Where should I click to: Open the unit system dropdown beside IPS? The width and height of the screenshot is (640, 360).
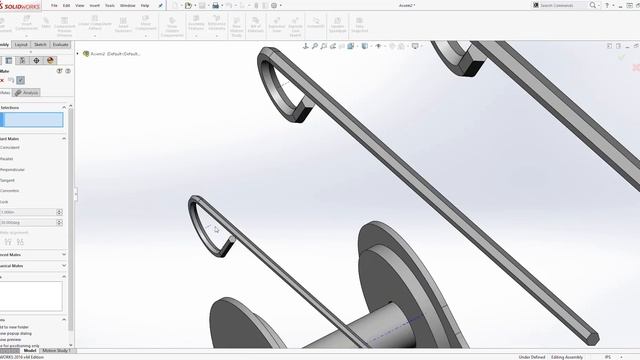[x=622, y=357]
